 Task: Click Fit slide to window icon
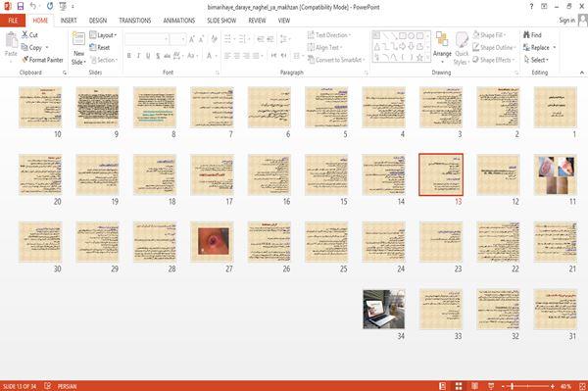tap(582, 386)
